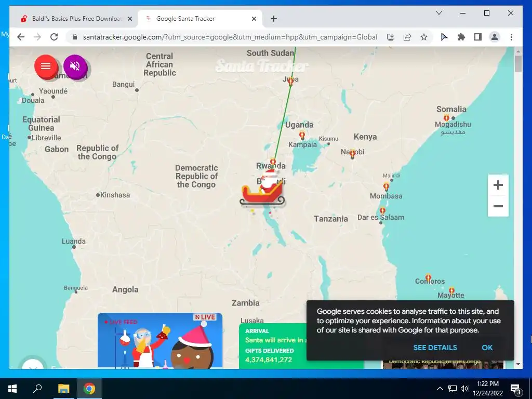This screenshot has width=532, height=399.
Task: Close the Google Santa Tracker tab
Action: click(x=254, y=19)
